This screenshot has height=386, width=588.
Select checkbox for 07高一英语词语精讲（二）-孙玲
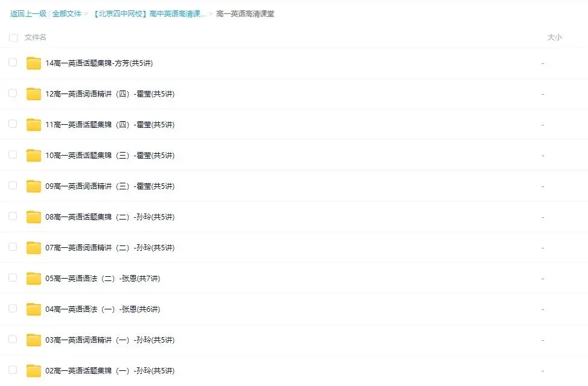pyautogui.click(x=13, y=247)
